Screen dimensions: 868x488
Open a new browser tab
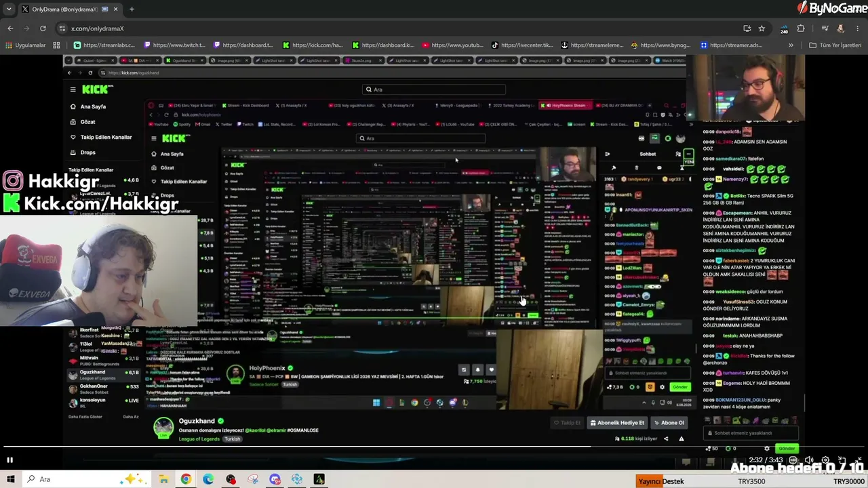point(132,9)
